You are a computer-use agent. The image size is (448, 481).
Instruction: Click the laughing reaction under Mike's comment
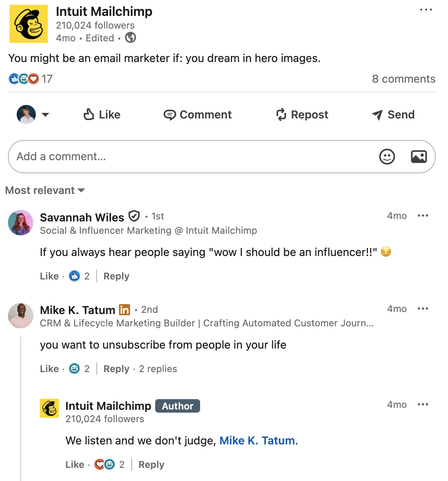tap(74, 369)
